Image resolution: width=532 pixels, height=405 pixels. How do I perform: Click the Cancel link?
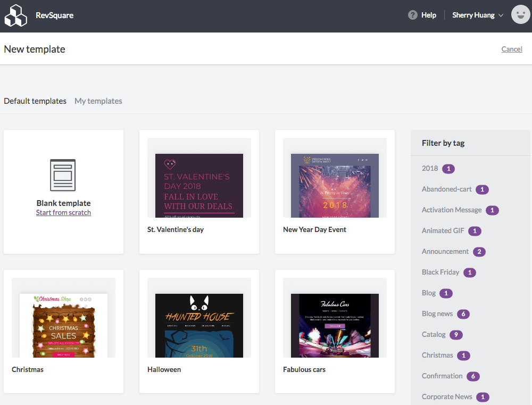click(x=511, y=49)
